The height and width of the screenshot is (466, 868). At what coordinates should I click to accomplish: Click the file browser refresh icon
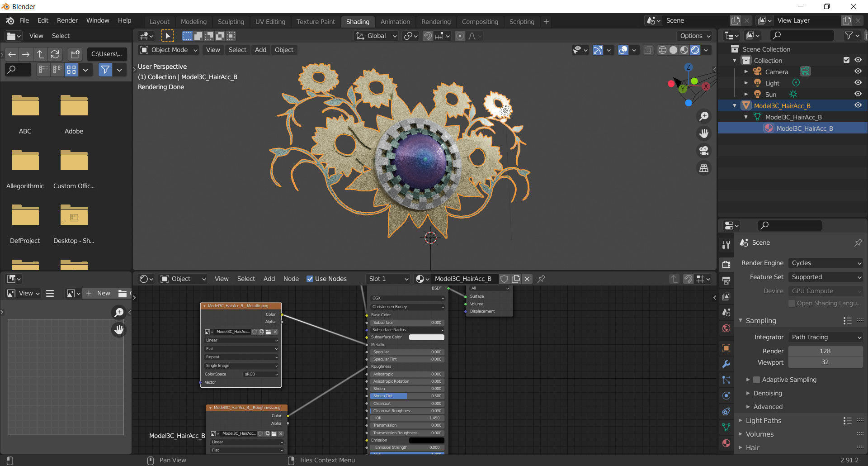55,54
